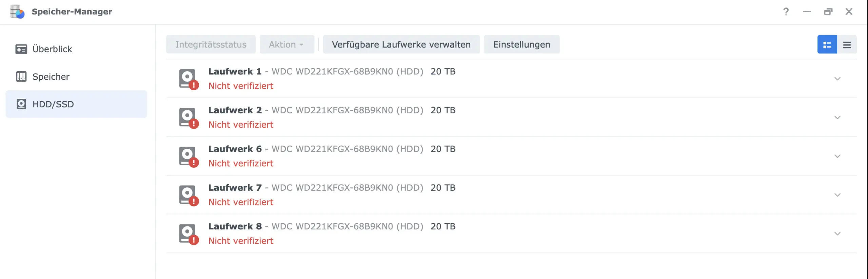Viewport: 868px width, 279px height.
Task: Switch to detailed list view
Action: click(x=827, y=44)
